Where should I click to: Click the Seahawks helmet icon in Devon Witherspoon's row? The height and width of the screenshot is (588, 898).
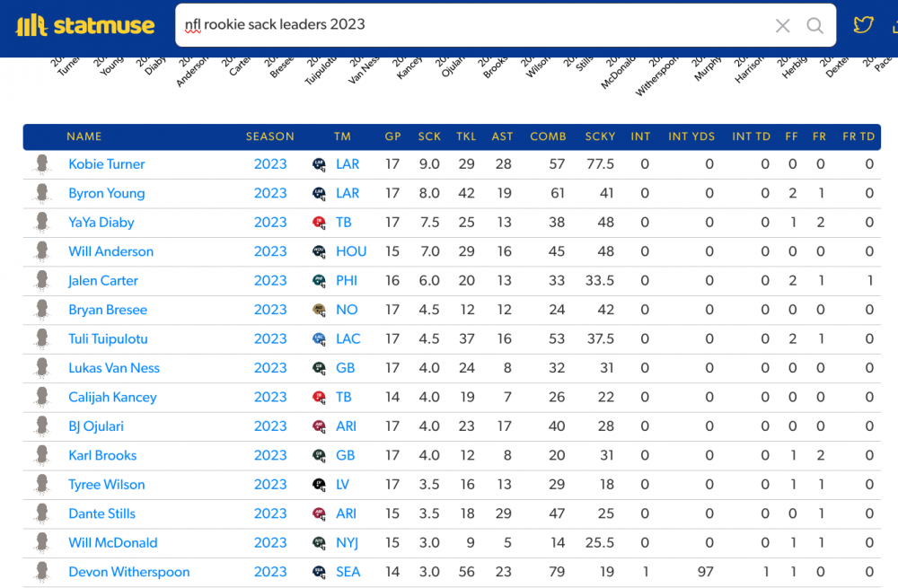tap(319, 572)
